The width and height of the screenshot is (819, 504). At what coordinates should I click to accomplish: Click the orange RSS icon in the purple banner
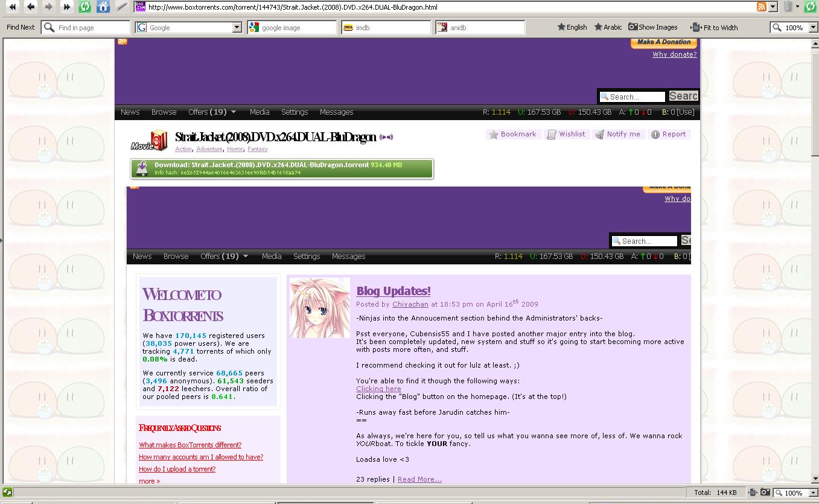pyautogui.click(x=123, y=41)
